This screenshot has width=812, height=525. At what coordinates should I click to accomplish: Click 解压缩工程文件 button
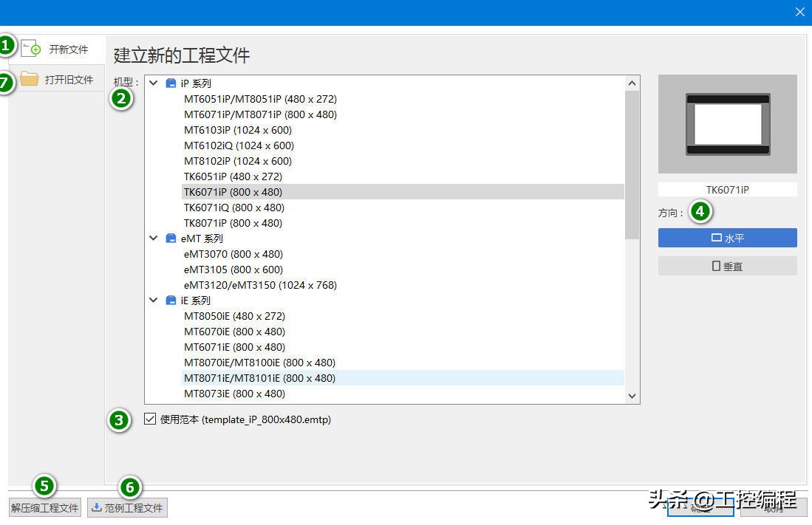click(x=44, y=508)
